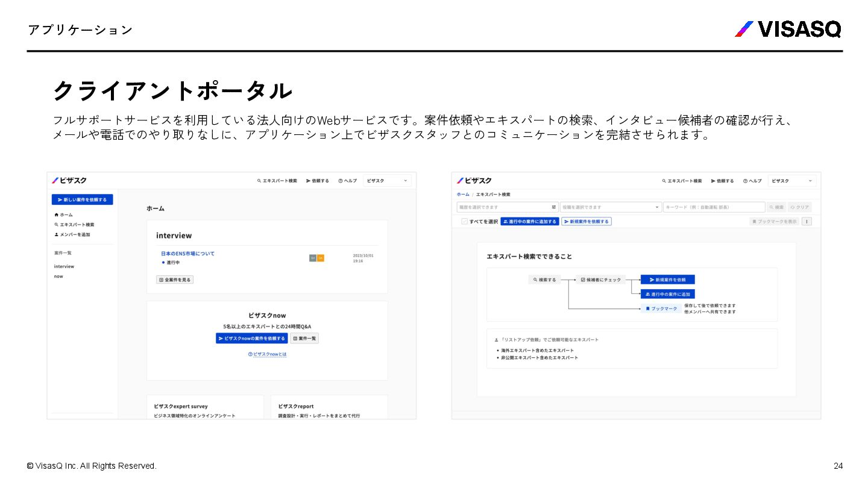The height and width of the screenshot is (488, 868).
Task: Click the 新しい案件を依頼する button
Action: point(82,199)
